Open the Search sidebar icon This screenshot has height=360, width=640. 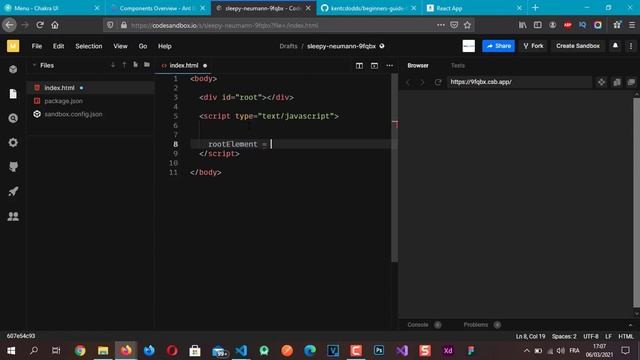pyautogui.click(x=13, y=118)
